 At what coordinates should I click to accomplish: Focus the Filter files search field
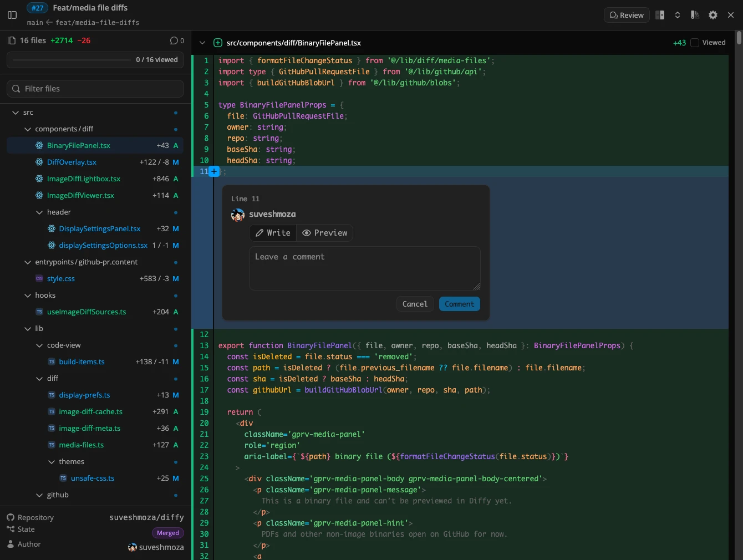pyautogui.click(x=95, y=89)
